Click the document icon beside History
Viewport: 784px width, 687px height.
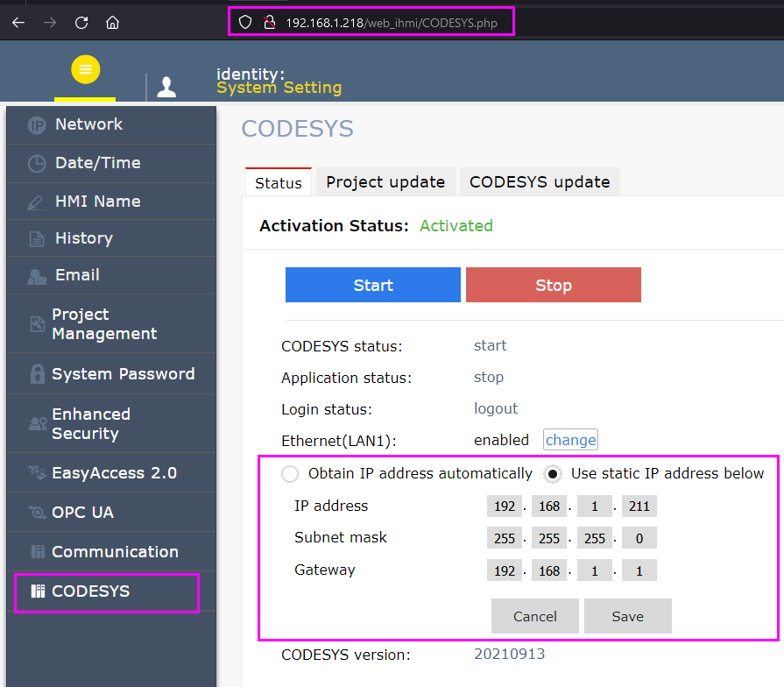click(x=37, y=239)
